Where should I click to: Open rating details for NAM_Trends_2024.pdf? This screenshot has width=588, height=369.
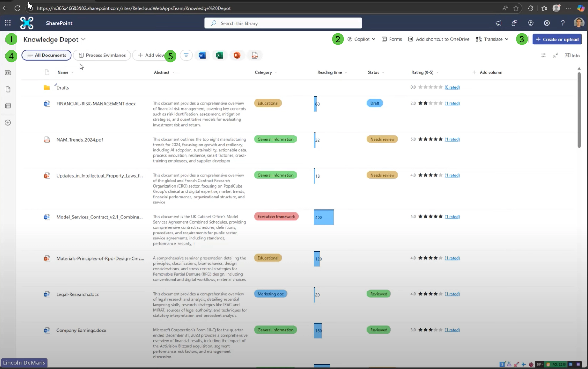click(x=452, y=139)
